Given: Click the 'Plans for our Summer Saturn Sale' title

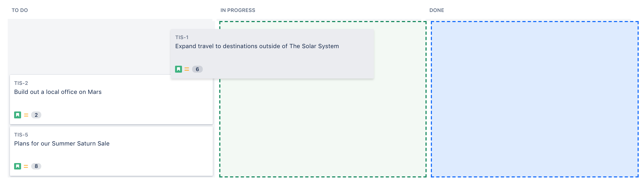Looking at the screenshot, I should [62, 144].
